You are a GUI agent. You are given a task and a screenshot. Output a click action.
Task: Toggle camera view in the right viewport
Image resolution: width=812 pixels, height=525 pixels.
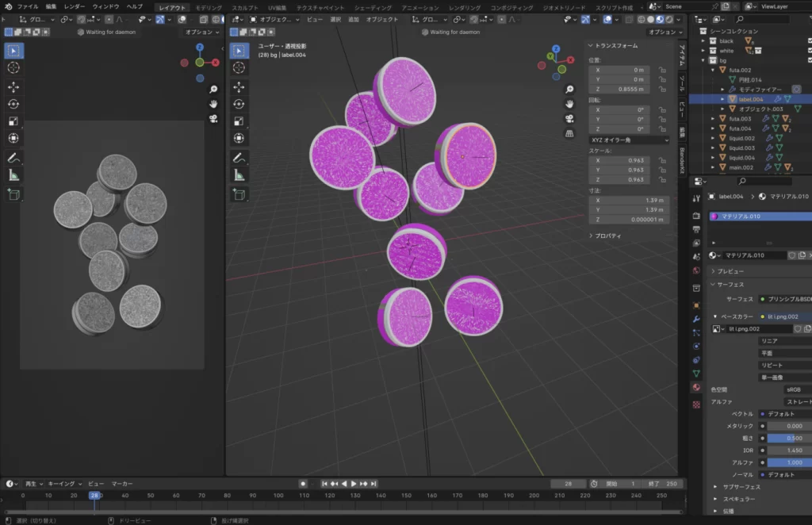[x=569, y=118]
